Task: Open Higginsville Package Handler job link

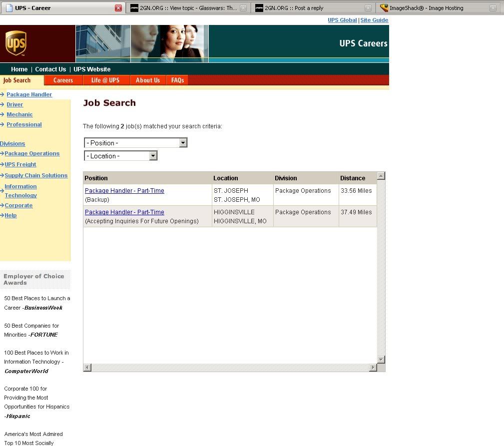Action: [124, 212]
